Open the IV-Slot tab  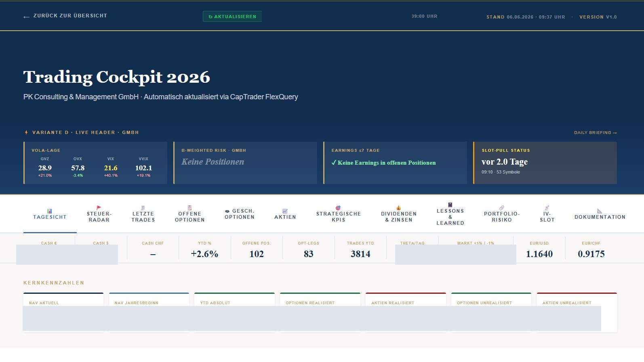(x=547, y=214)
